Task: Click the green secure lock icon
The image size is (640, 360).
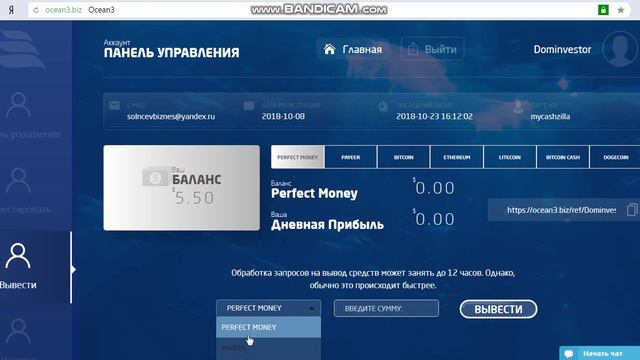Action: 603,10
